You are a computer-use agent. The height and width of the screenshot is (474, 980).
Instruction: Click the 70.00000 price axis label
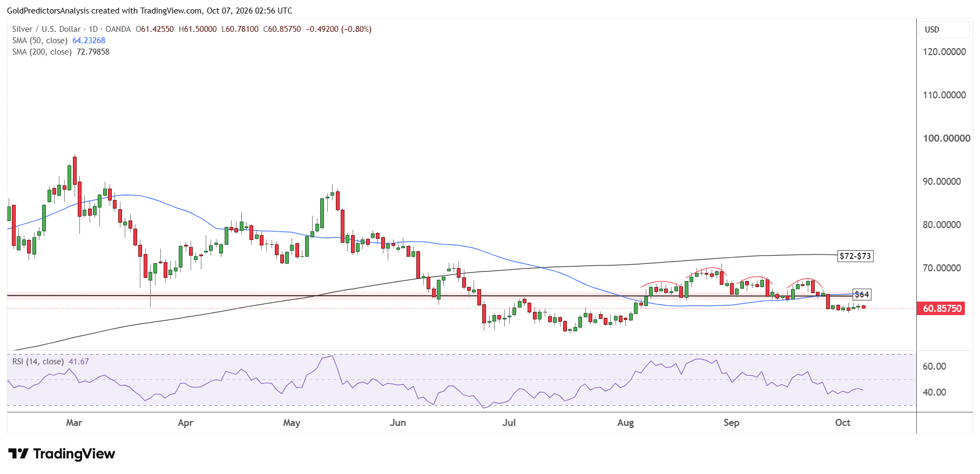click(x=942, y=268)
